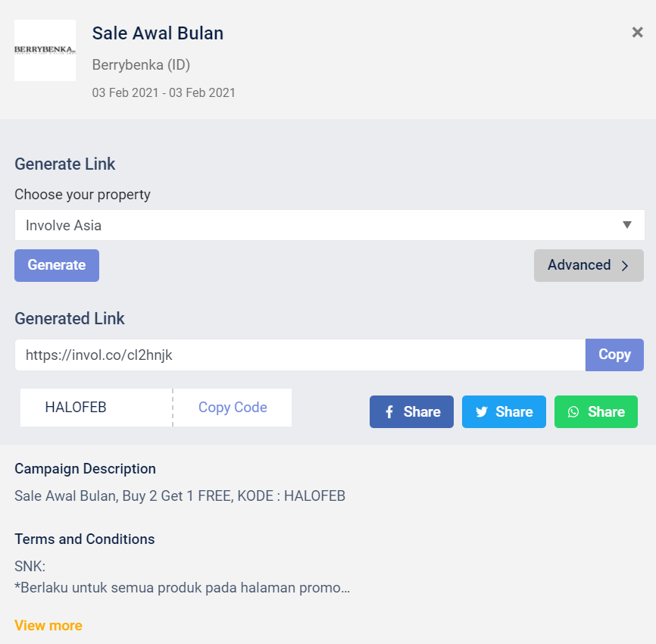The height and width of the screenshot is (644, 656).
Task: Click the generated link field
Action: 300,355
